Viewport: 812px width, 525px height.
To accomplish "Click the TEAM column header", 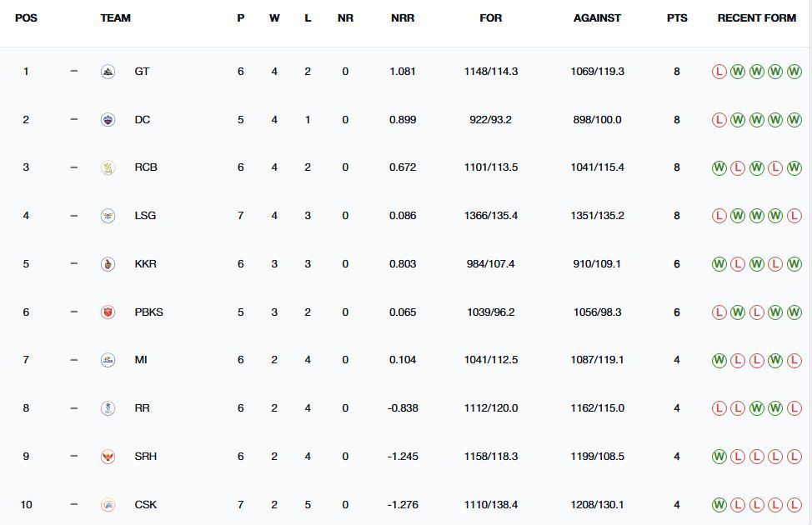I will (x=116, y=18).
